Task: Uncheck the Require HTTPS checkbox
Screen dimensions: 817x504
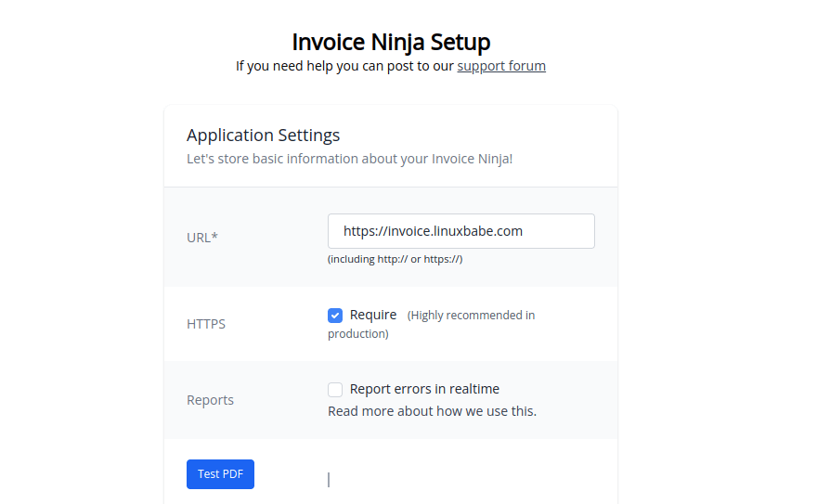Action: click(335, 316)
